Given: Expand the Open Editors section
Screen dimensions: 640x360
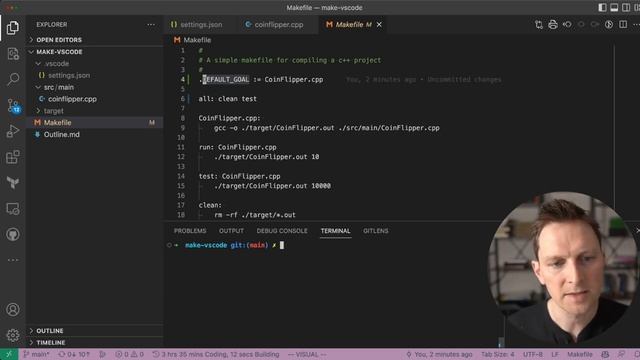Looking at the screenshot, I should [95, 40].
